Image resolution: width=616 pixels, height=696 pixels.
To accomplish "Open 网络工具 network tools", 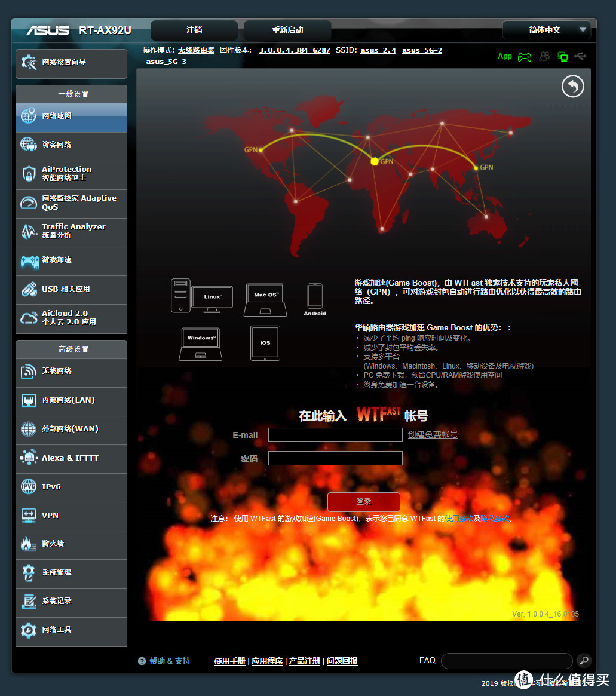I will 72,631.
